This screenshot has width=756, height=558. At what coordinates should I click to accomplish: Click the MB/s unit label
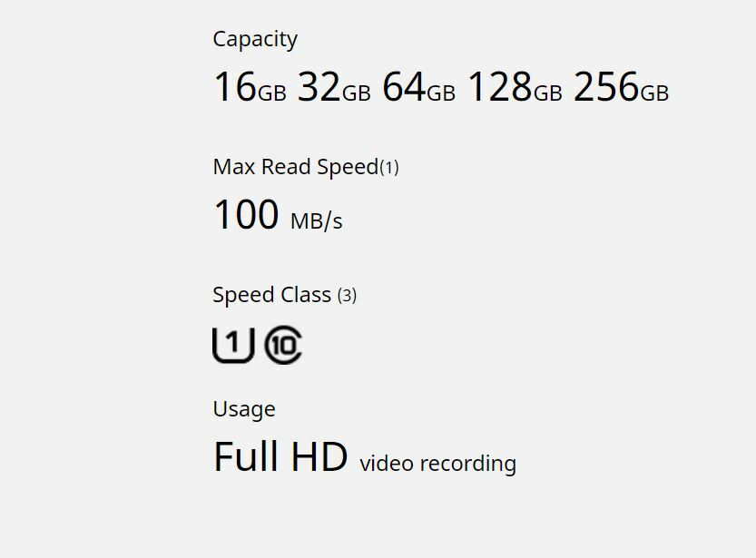(316, 221)
